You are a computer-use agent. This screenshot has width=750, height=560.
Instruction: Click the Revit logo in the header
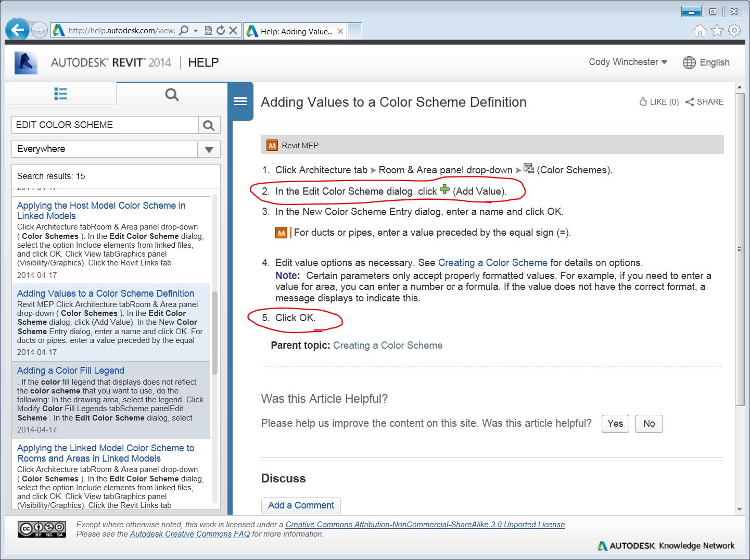(x=26, y=63)
